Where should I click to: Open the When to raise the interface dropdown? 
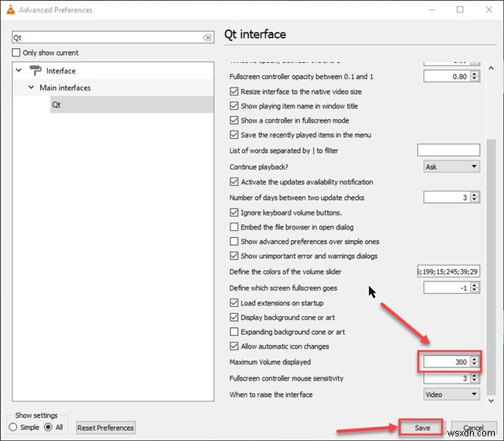tap(451, 394)
